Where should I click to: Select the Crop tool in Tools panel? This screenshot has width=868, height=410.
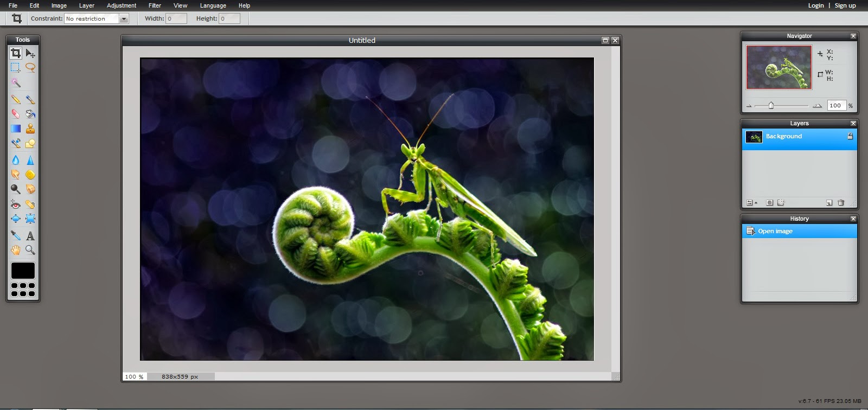[x=16, y=53]
